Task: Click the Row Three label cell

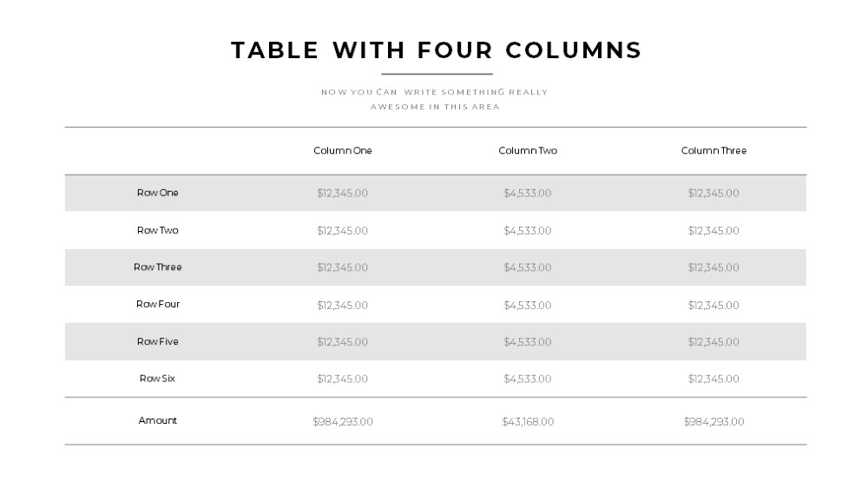Action: tap(158, 267)
